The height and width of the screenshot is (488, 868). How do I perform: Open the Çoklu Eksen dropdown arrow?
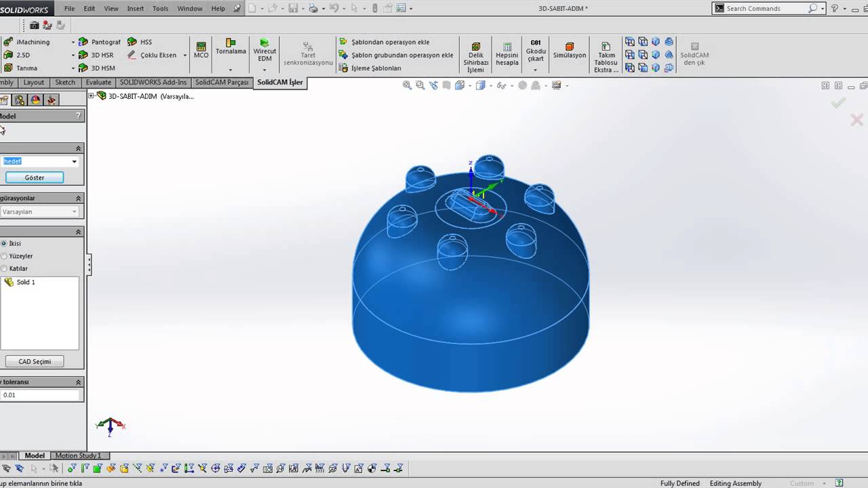click(x=184, y=56)
